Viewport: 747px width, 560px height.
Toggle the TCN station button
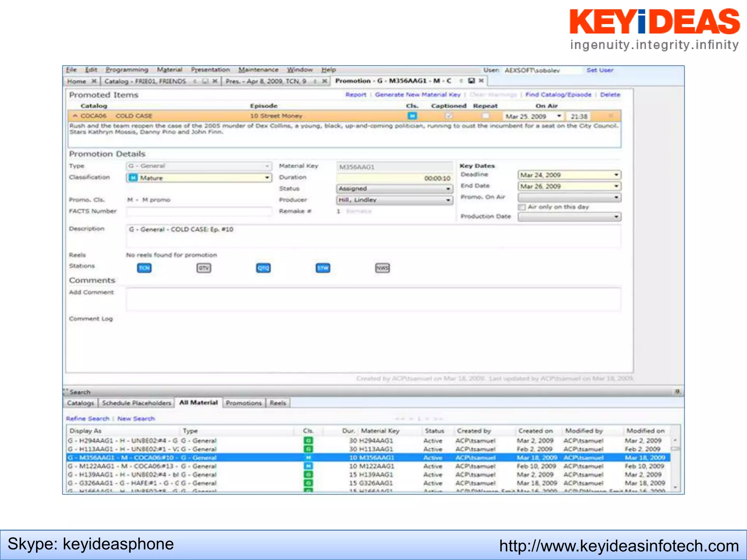click(144, 268)
